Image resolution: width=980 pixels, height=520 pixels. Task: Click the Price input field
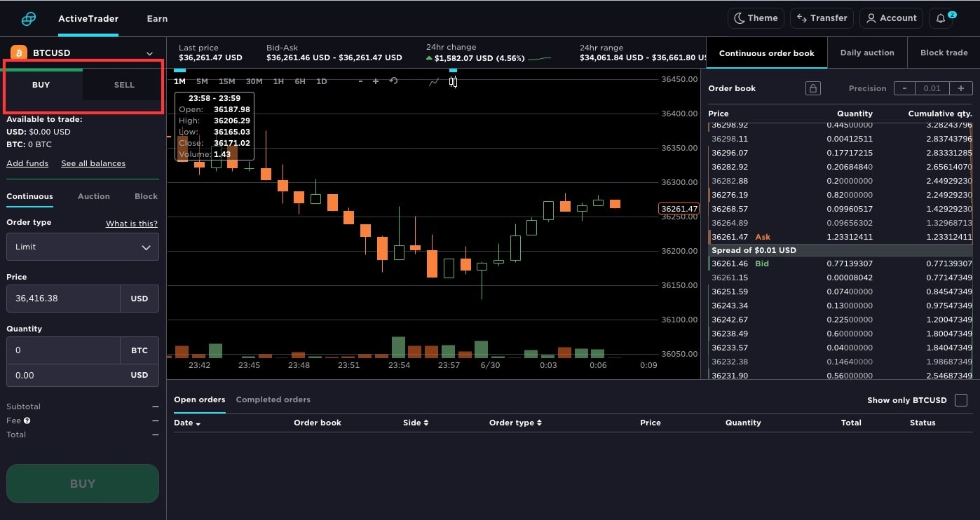pyautogui.click(x=63, y=299)
